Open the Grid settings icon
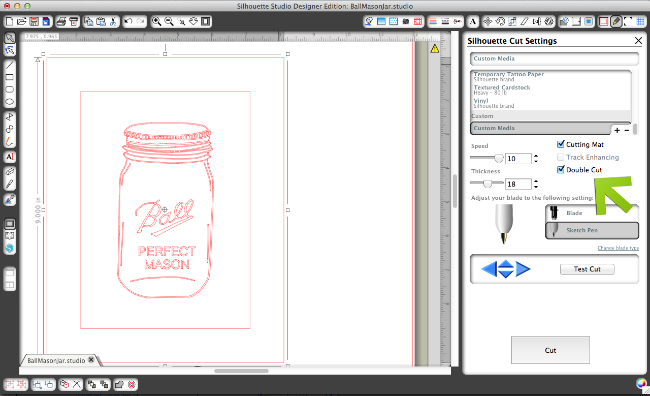The width and height of the screenshot is (650, 396). [x=640, y=22]
